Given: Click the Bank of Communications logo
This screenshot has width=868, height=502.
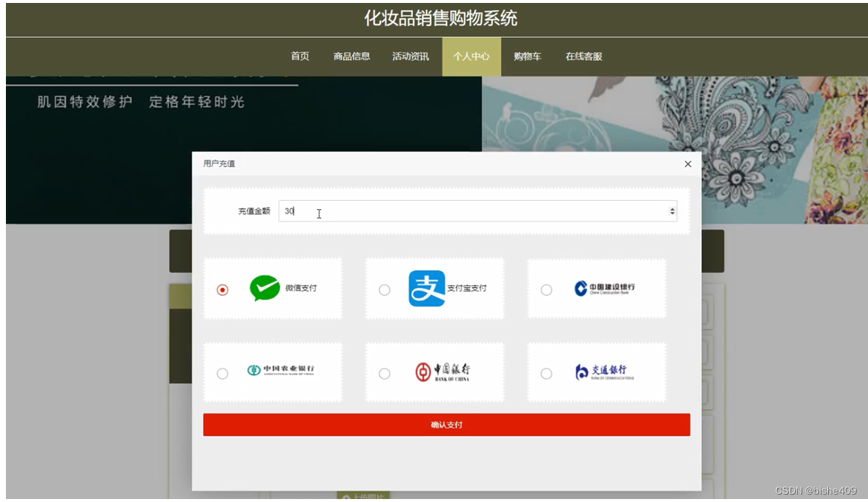Looking at the screenshot, I should [604, 372].
